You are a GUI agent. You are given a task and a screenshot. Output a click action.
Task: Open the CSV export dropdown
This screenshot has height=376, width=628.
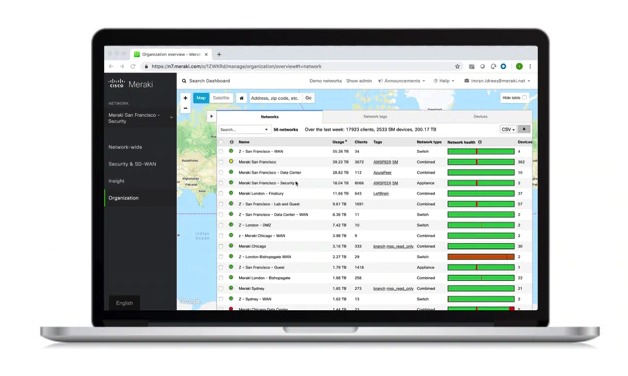click(x=508, y=129)
